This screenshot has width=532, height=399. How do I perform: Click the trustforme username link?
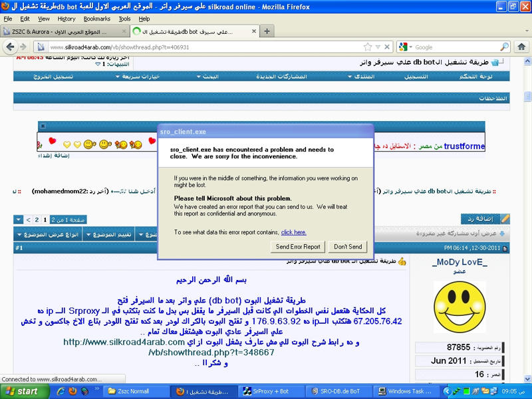pos(464,146)
